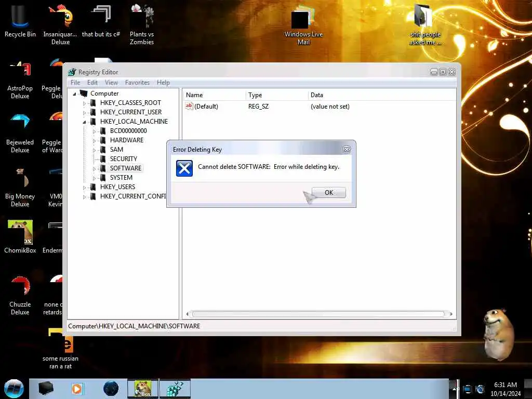Expand the SAM subkey
The width and height of the screenshot is (532, 399).
click(94, 150)
